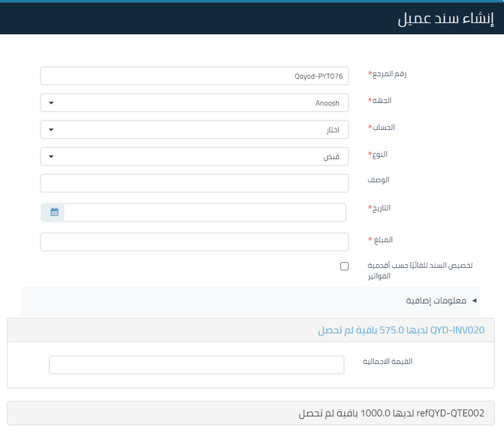Open the الجهة dropdown showing Anoosh
Viewport: 504px width, 437px height.
pyautogui.click(x=194, y=102)
